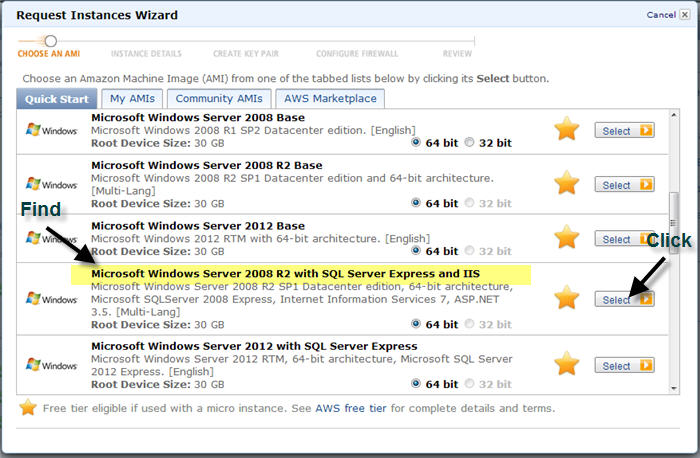Open the Community AMIs tab

219,99
